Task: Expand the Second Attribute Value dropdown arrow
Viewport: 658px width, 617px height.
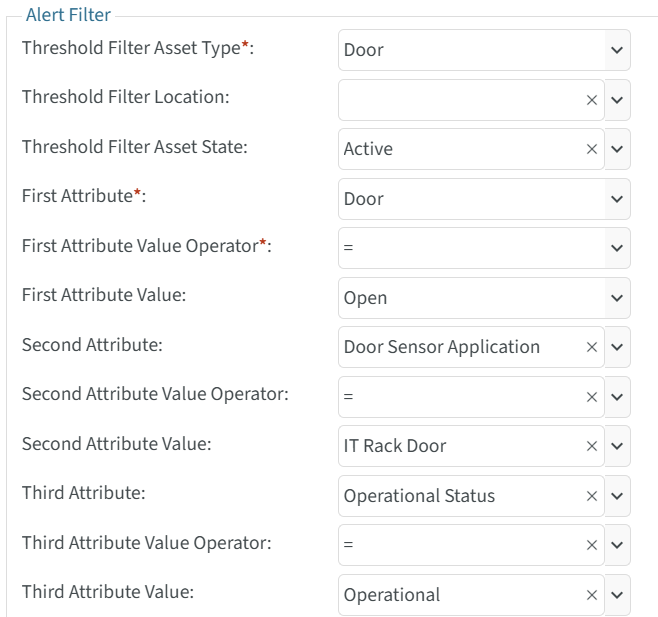Action: tap(617, 446)
